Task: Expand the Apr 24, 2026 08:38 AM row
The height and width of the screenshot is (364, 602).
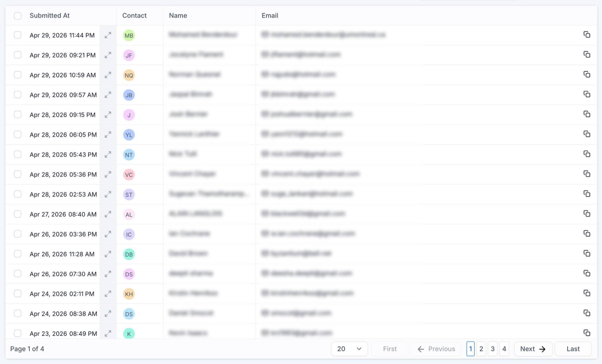Action: click(108, 314)
